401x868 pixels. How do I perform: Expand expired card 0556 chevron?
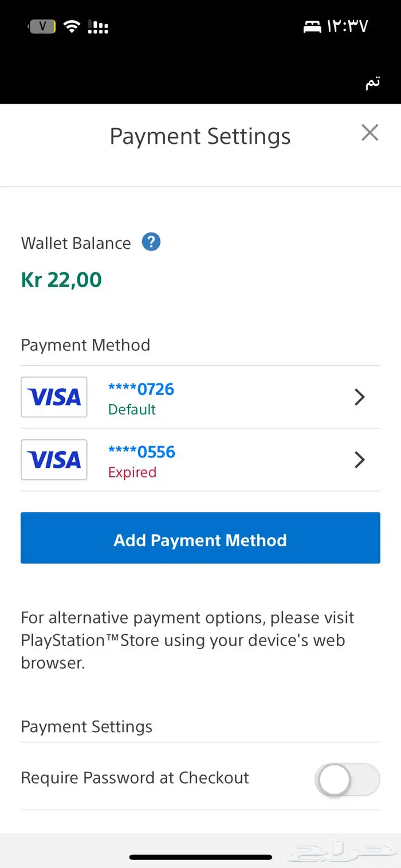360,459
